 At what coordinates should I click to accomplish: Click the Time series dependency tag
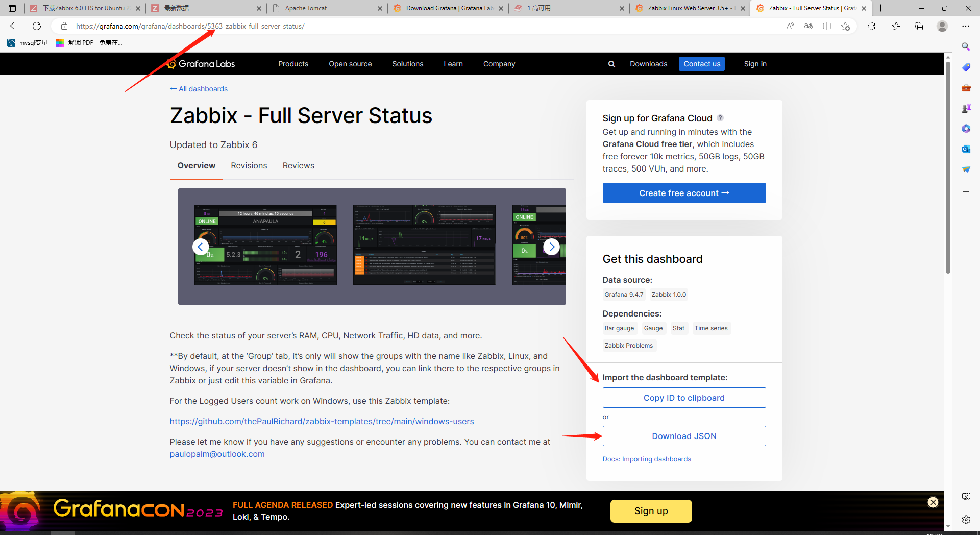click(x=711, y=328)
